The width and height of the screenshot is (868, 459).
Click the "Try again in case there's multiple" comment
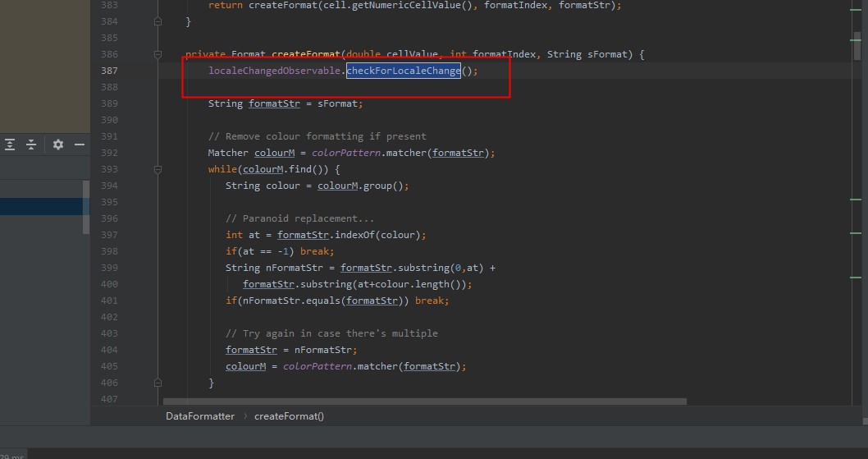331,333
